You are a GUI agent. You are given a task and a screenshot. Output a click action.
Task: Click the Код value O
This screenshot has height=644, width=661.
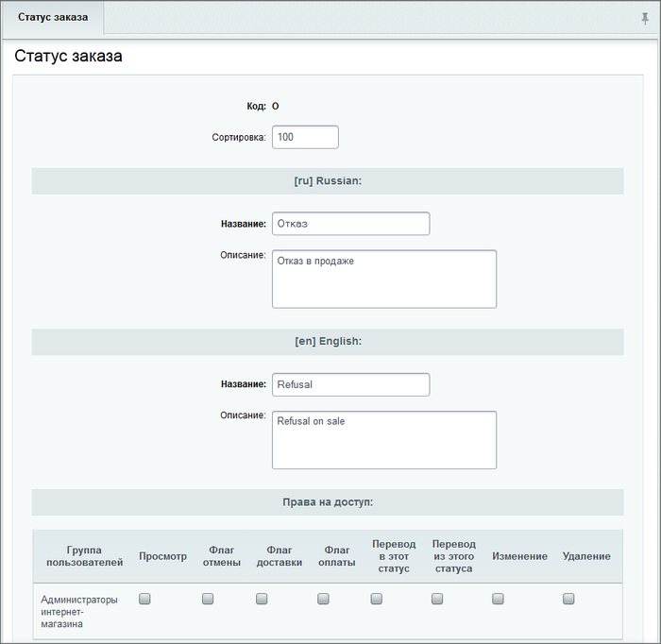click(x=276, y=106)
